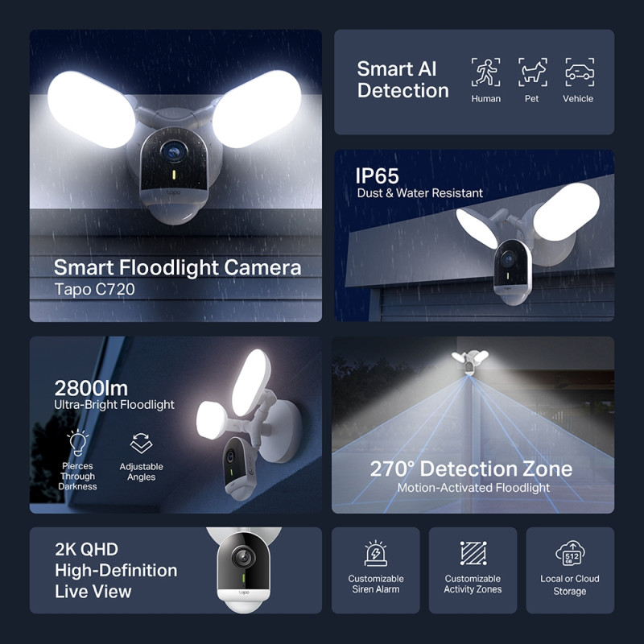Click the Dust & Water Resistant caption
Image resolution: width=644 pixels, height=644 pixels.
(x=419, y=193)
